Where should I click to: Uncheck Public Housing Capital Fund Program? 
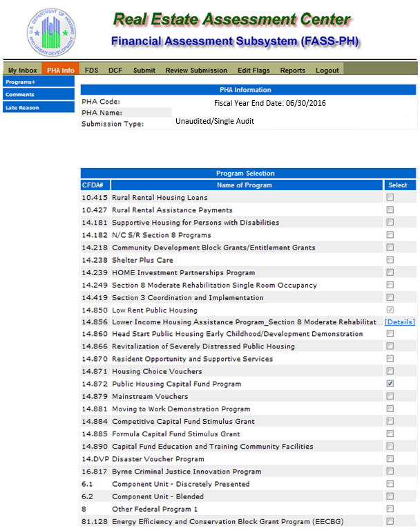[390, 384]
